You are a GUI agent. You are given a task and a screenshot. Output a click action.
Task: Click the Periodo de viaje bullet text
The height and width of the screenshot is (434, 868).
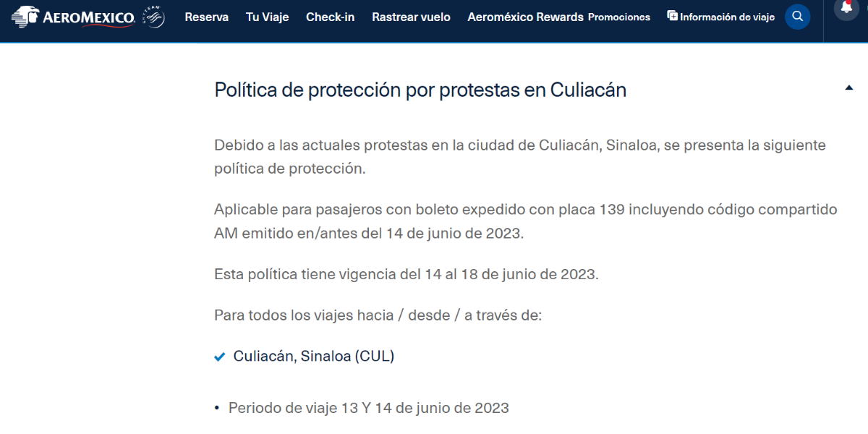pos(368,408)
